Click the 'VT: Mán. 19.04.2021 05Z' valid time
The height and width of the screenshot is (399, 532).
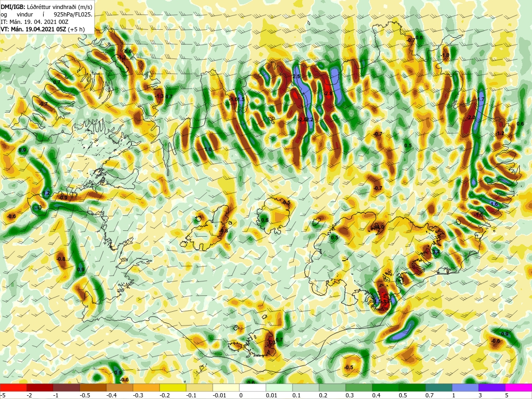[34, 29]
